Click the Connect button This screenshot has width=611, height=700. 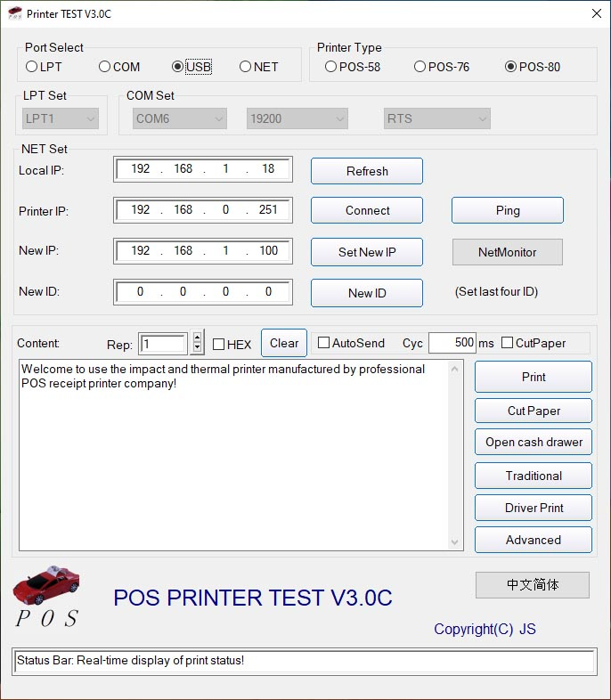367,210
